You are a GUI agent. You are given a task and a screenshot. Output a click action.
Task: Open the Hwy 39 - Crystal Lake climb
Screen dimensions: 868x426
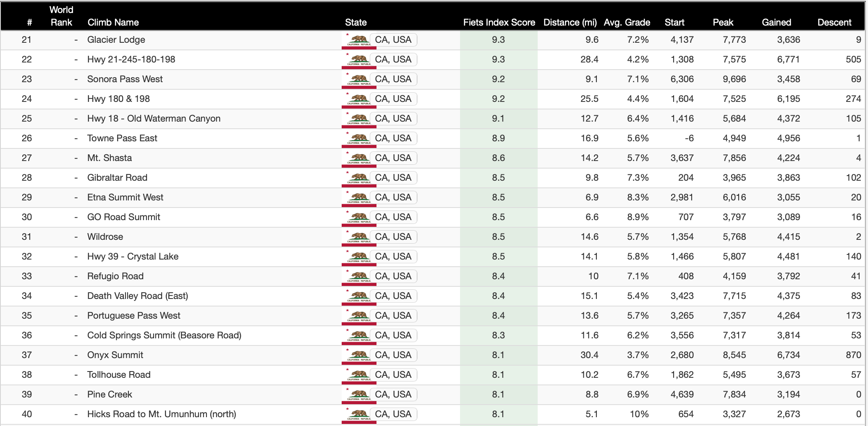click(x=133, y=257)
